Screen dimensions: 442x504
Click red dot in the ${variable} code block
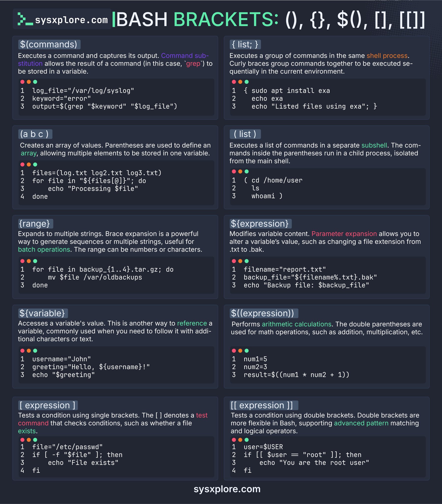(x=22, y=351)
